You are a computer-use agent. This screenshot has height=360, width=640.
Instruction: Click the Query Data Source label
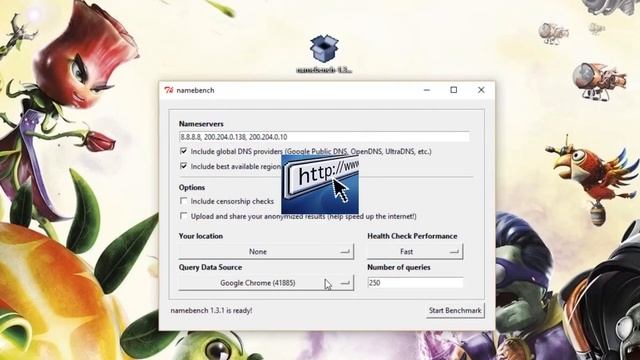click(210, 267)
